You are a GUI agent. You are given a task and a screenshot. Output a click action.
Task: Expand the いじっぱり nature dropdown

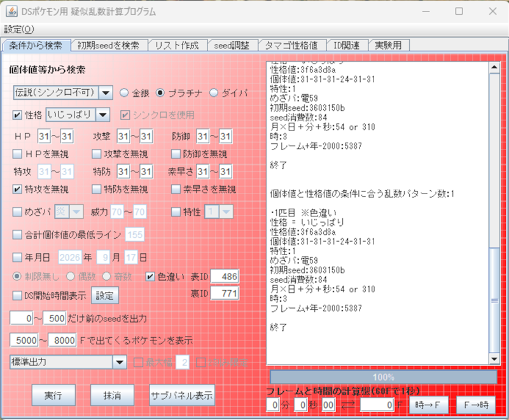102,115
